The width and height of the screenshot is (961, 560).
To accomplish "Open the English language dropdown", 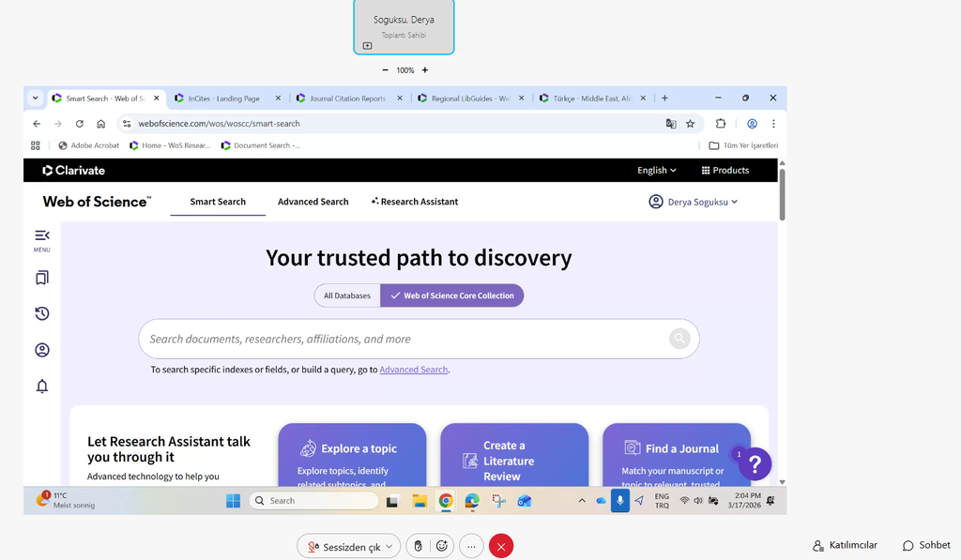I will pos(657,170).
